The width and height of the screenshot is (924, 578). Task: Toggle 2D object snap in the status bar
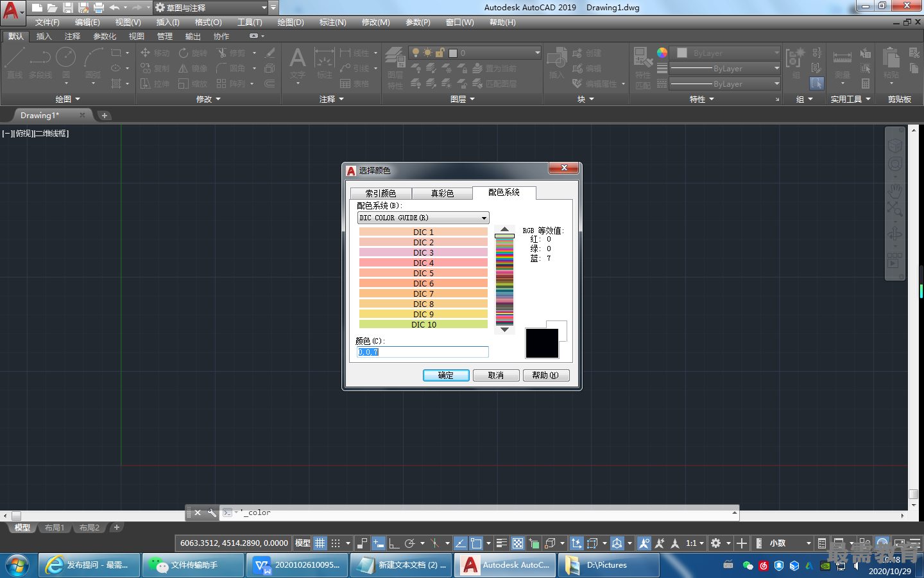point(476,543)
